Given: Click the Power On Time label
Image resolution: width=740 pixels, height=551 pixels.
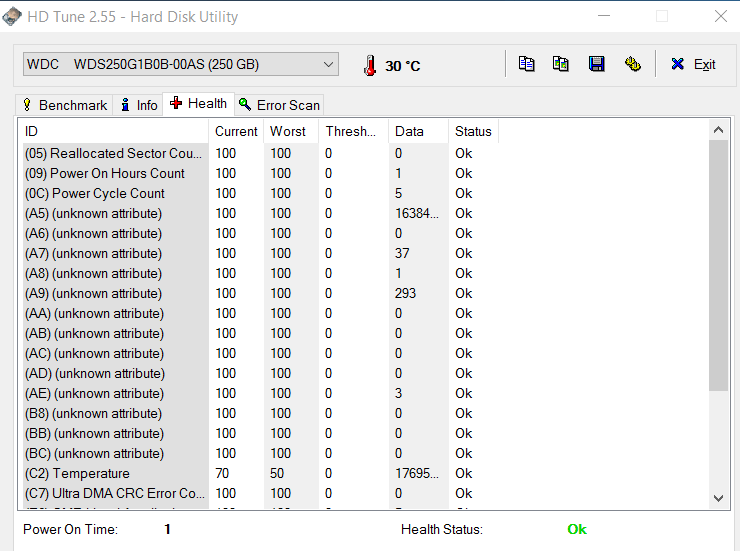Looking at the screenshot, I should click(70, 529).
